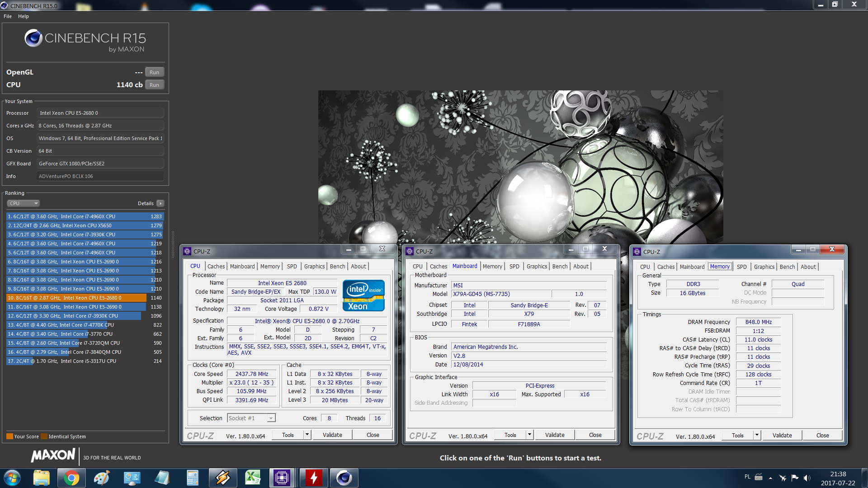Select ranking row 1 i7-4960X 1283
868x488 pixels.
(x=85, y=216)
